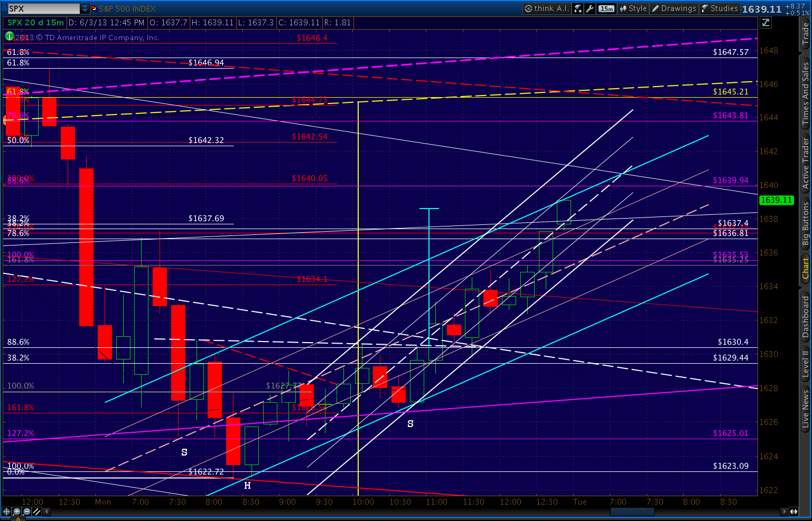
Task: Change the 15m timeframe aggregation
Action: [x=606, y=8]
